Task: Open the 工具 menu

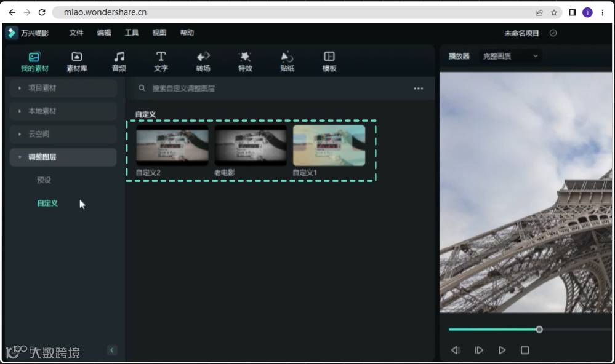Action: [131, 33]
